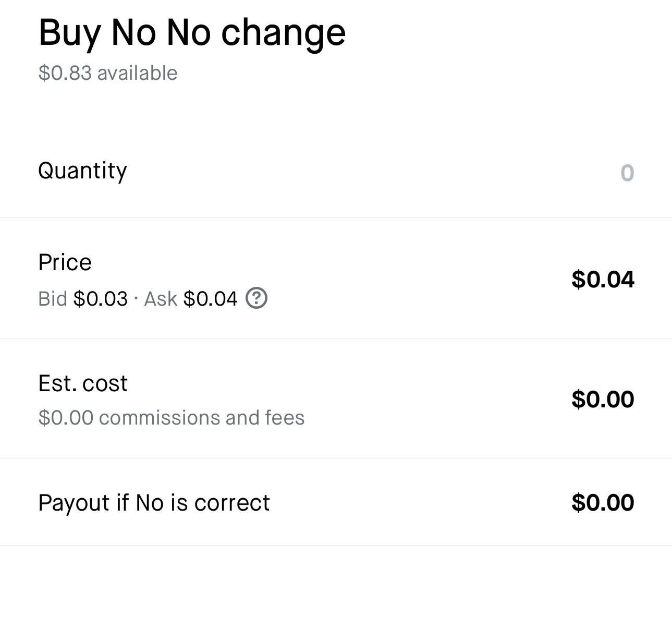Select the Ask $0.04 price
Screen dimensions: 672x628
(210, 299)
